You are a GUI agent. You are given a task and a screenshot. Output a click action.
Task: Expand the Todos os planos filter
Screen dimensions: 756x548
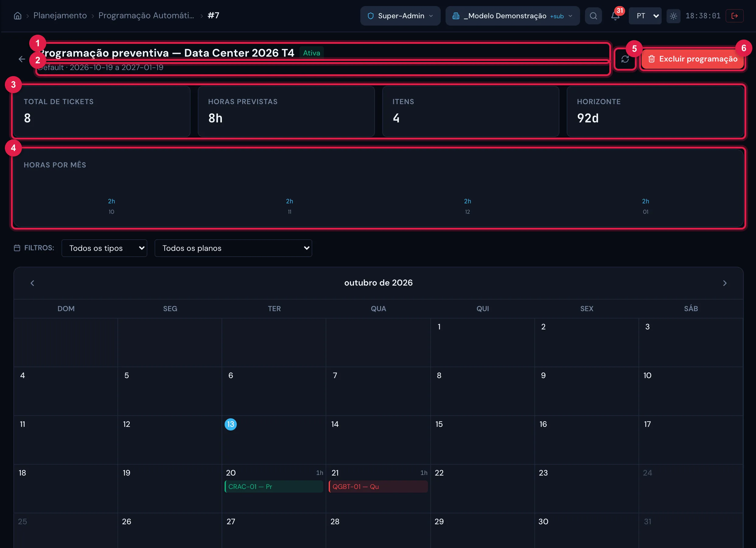click(233, 248)
